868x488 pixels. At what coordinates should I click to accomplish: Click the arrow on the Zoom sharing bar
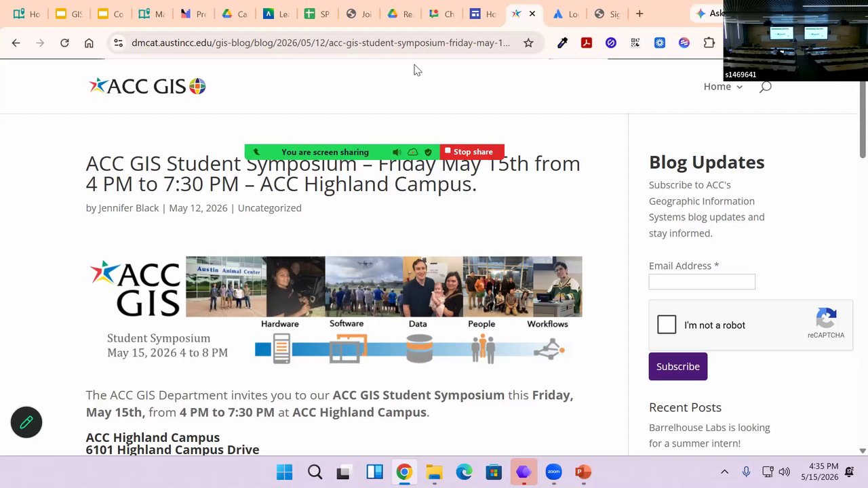point(256,152)
